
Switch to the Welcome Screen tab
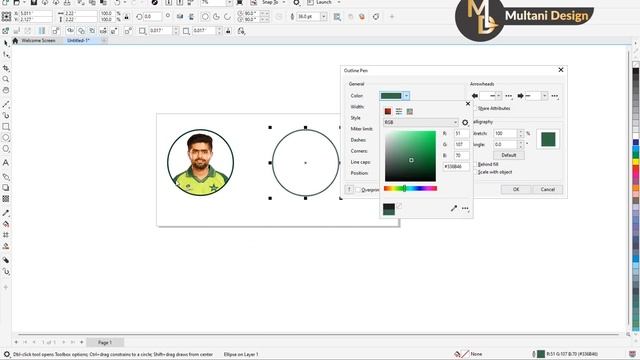pyautogui.click(x=38, y=40)
